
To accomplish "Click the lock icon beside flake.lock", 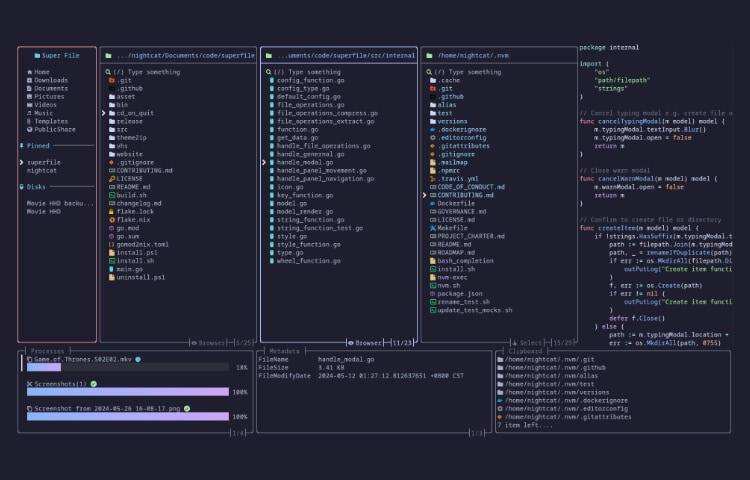I will click(110, 211).
